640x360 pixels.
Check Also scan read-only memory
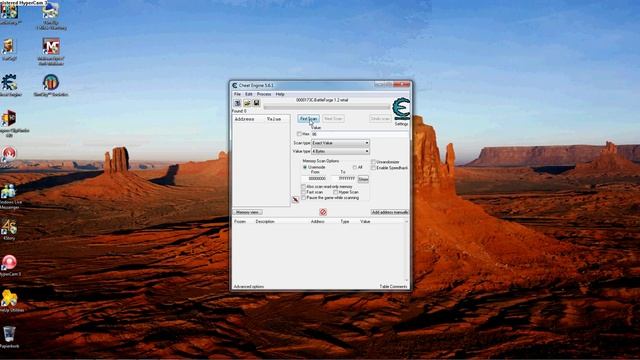[303, 187]
